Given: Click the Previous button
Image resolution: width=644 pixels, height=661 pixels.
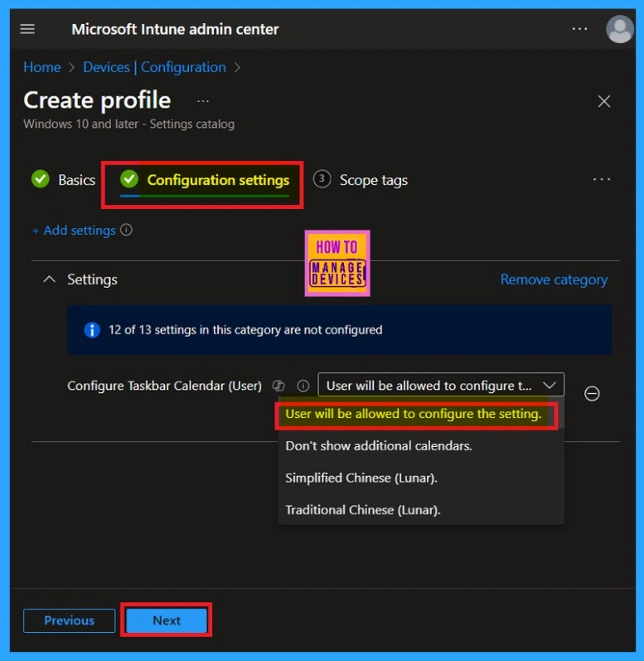Looking at the screenshot, I should pos(69,620).
